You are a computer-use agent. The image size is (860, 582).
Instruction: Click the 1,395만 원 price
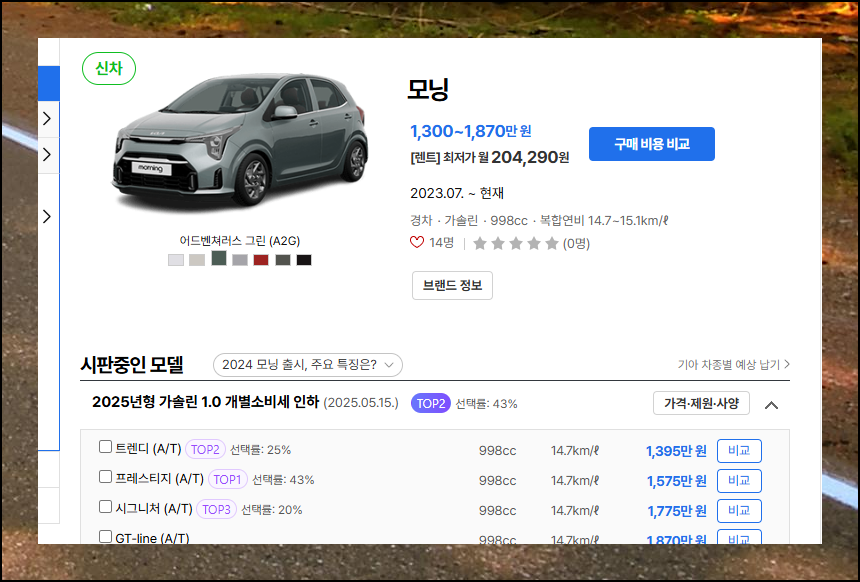[676, 451]
